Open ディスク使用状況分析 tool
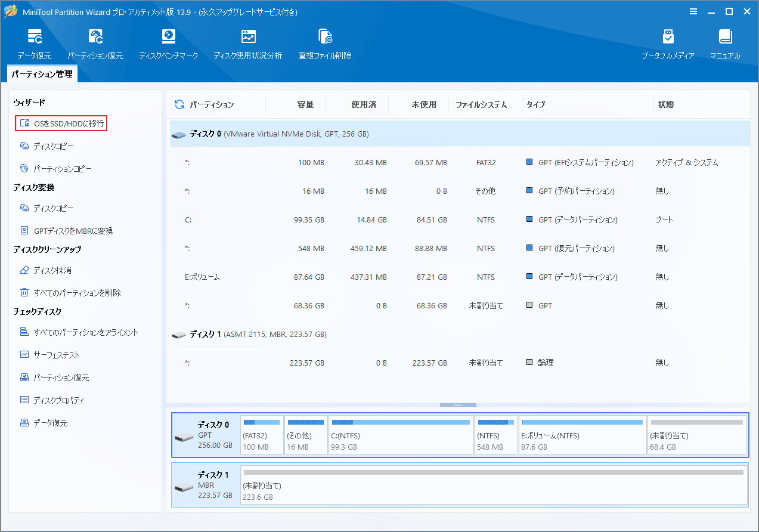This screenshot has width=759, height=532. point(248,44)
